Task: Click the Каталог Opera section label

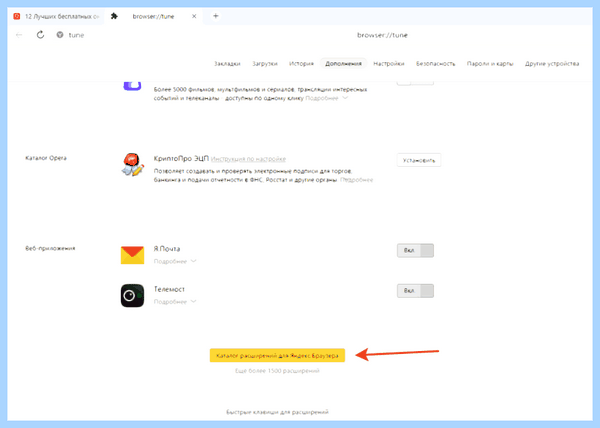Action: pyautogui.click(x=46, y=158)
